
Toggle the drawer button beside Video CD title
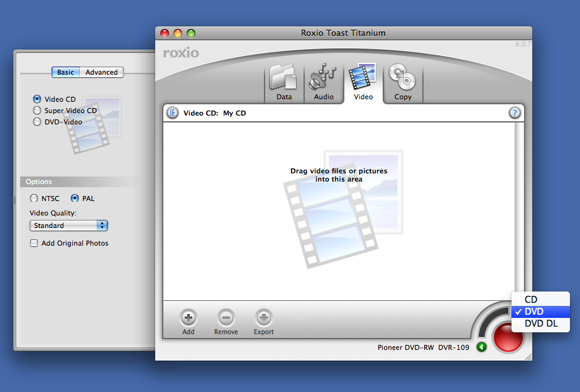point(172,113)
